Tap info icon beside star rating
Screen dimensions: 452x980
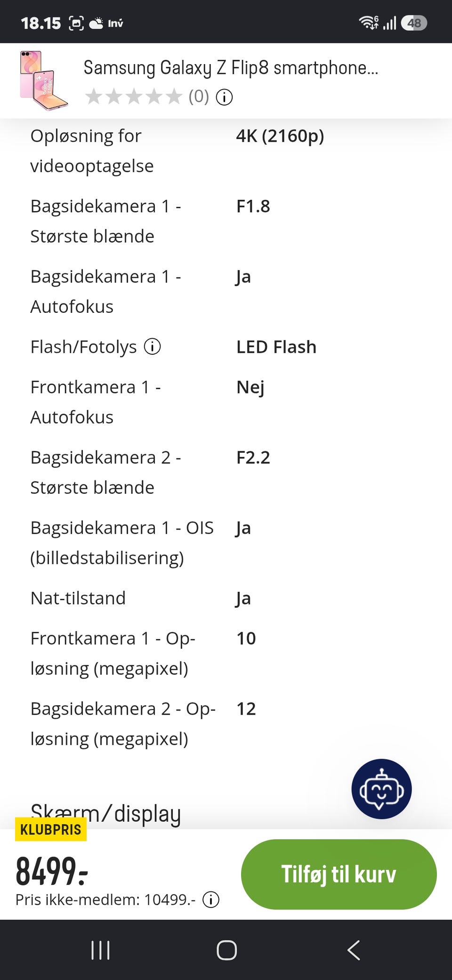224,97
